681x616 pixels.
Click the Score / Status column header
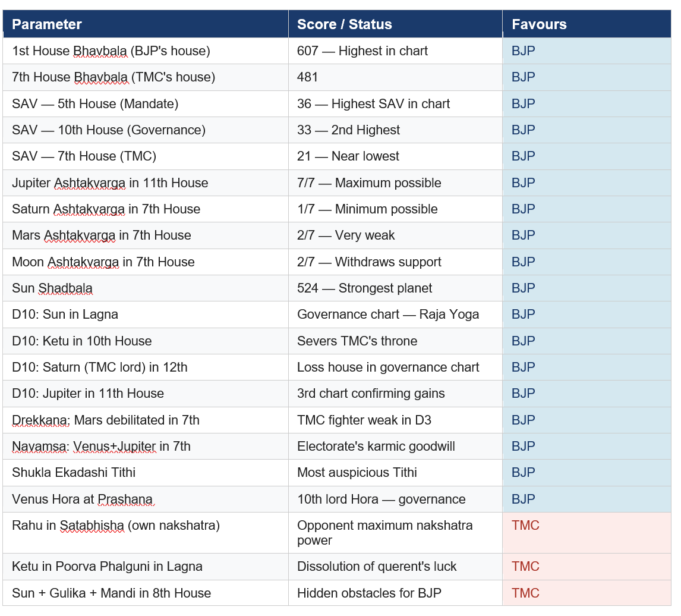coord(344,24)
